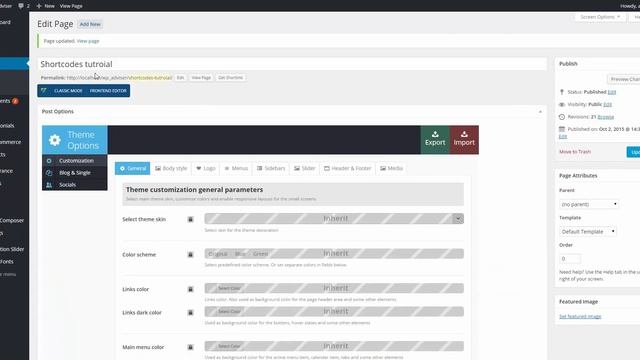Switch to the Header & Footer tab

(347, 168)
